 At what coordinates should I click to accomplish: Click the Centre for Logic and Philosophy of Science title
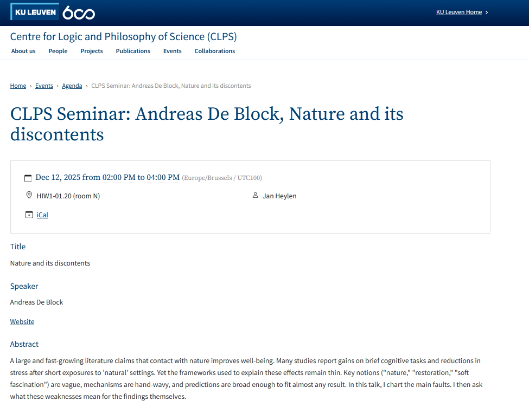click(124, 37)
